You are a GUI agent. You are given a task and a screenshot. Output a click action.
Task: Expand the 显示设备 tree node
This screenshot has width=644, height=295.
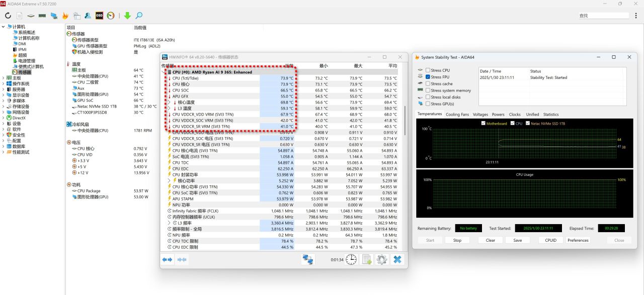[4, 95]
